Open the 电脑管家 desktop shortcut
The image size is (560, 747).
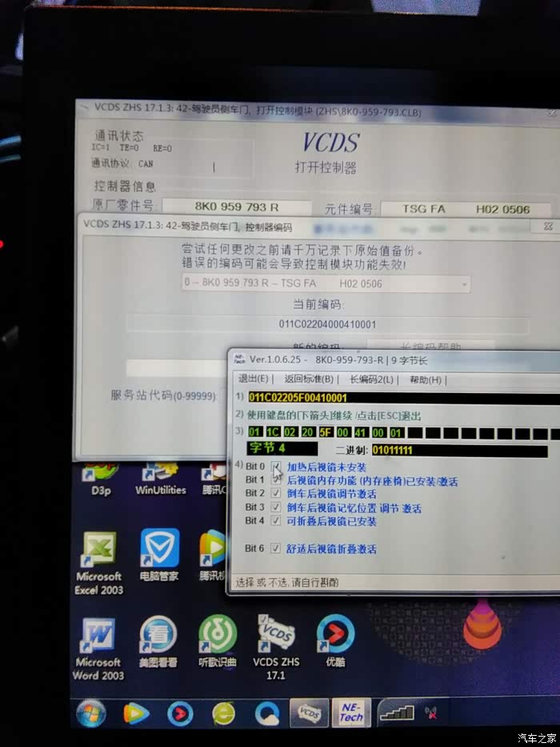click(159, 556)
